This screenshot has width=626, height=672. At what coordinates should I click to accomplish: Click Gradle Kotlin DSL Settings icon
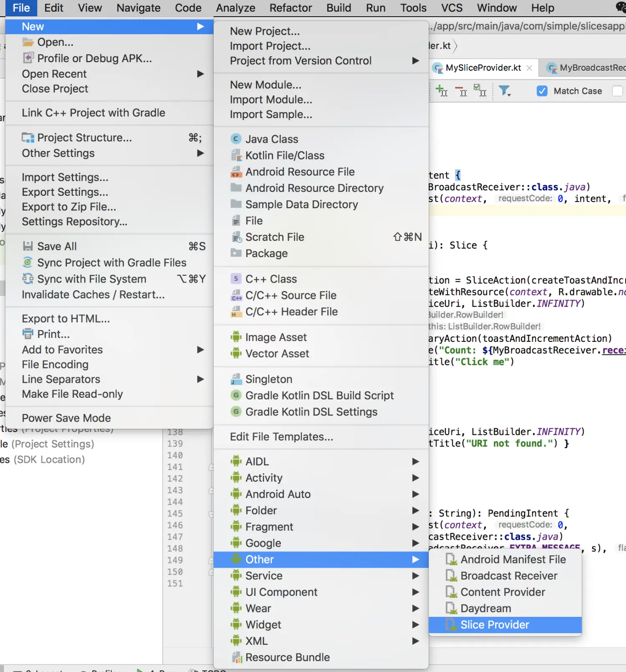tap(236, 412)
